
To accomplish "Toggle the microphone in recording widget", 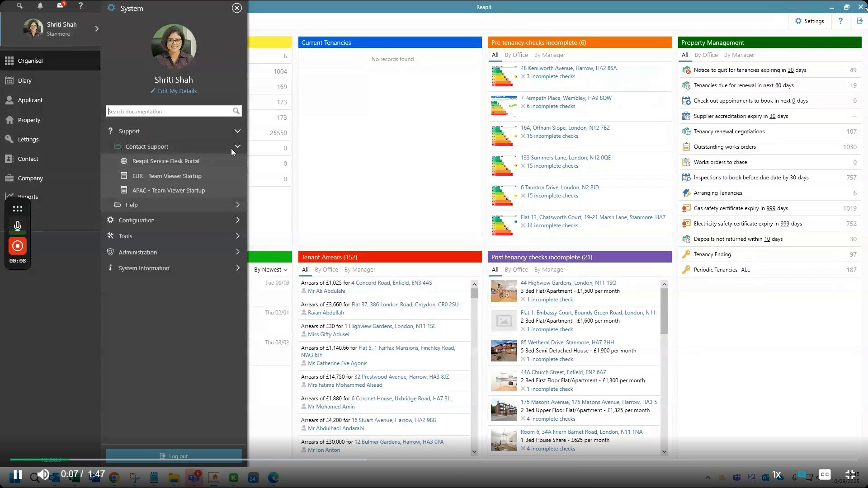I will coord(17,226).
